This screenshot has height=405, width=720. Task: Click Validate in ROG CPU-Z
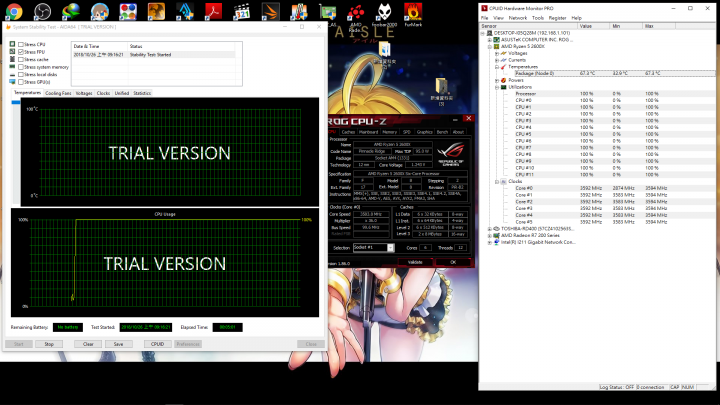click(x=415, y=262)
